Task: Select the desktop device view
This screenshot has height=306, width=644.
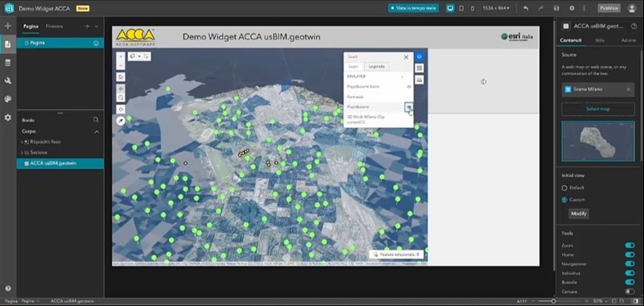Action: pos(451,8)
